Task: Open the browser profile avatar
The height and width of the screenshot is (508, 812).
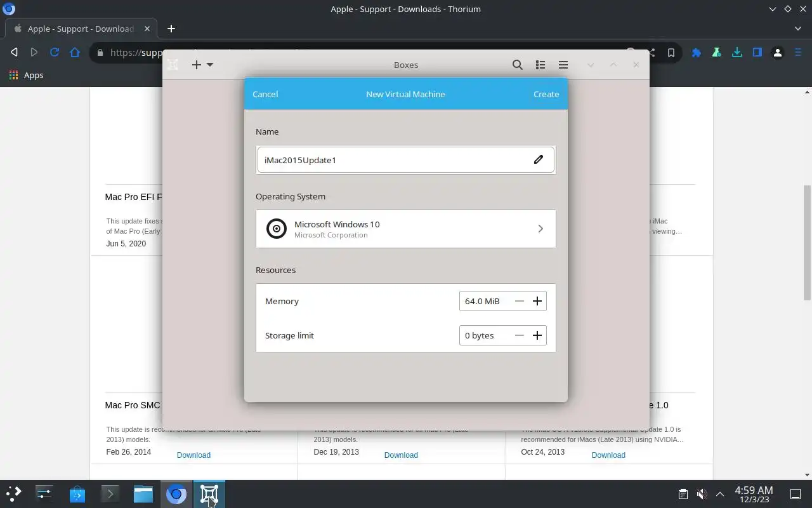Action: (x=778, y=53)
